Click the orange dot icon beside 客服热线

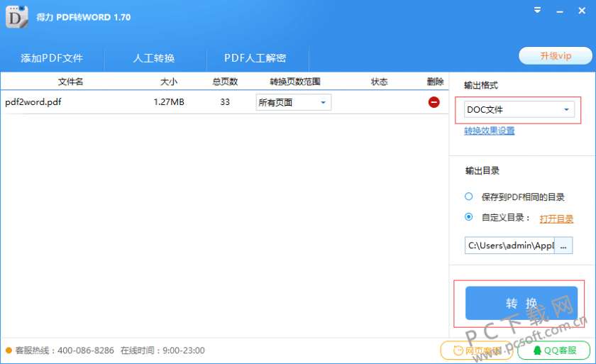coord(9,351)
